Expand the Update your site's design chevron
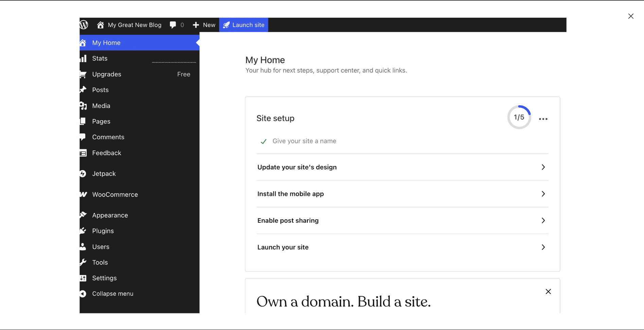This screenshot has height=330, width=644. coord(543,167)
